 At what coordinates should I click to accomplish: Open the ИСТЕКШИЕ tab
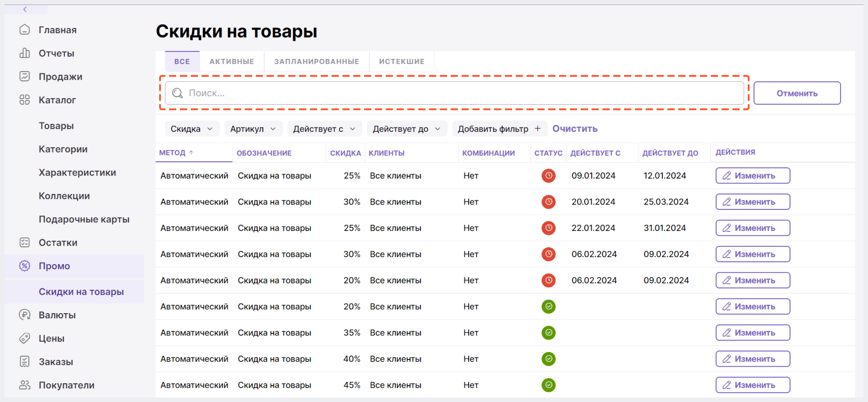[x=402, y=61]
